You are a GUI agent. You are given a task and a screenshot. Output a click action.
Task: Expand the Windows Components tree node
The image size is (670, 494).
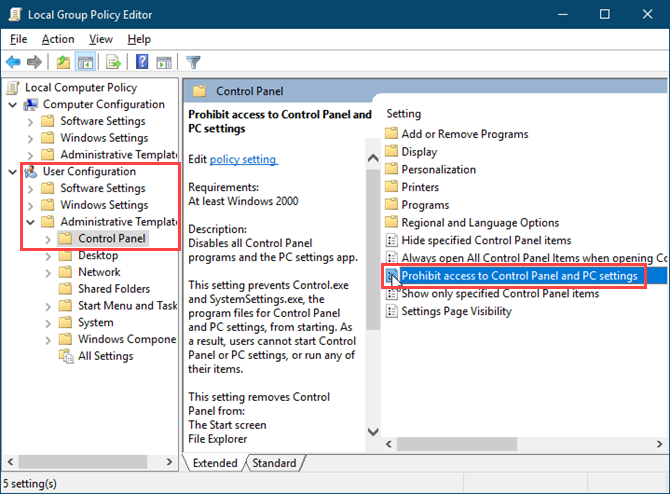pos(48,340)
